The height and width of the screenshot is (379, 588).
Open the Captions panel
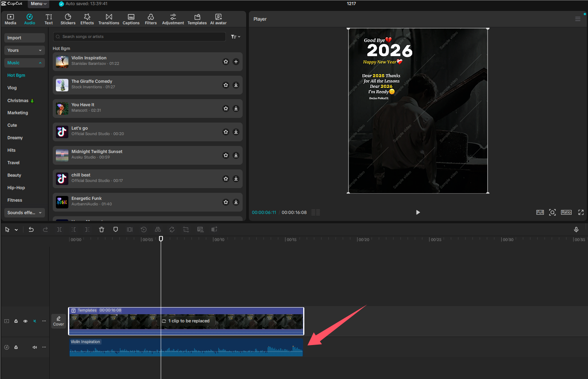coord(131,18)
